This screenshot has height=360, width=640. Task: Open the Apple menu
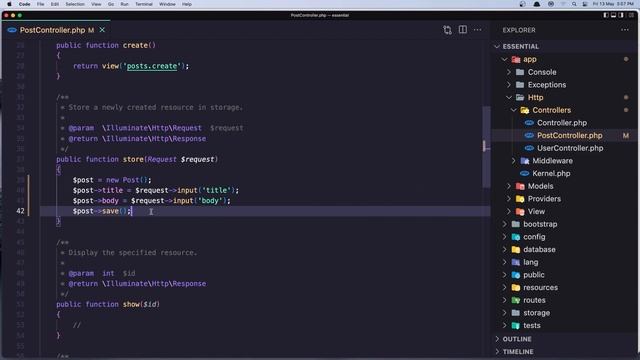(9, 4)
